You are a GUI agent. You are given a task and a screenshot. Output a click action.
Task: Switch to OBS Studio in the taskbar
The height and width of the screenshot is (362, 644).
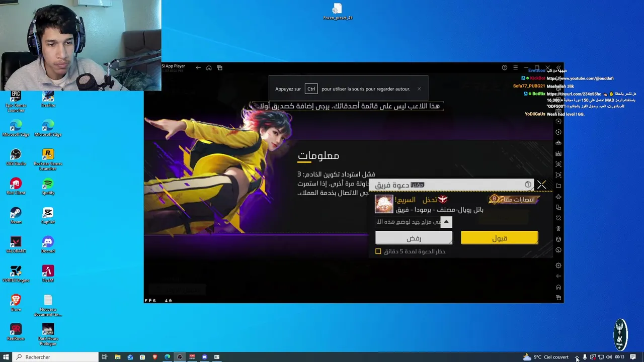(180, 357)
